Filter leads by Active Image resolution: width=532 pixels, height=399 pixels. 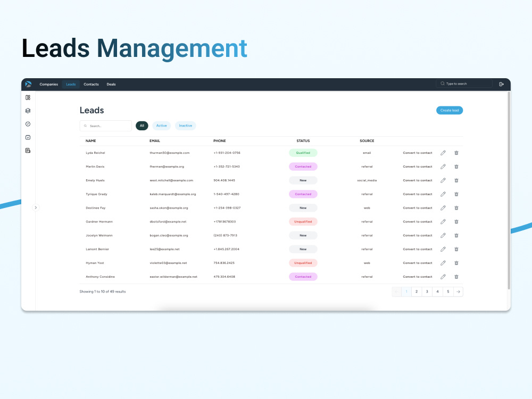click(162, 126)
